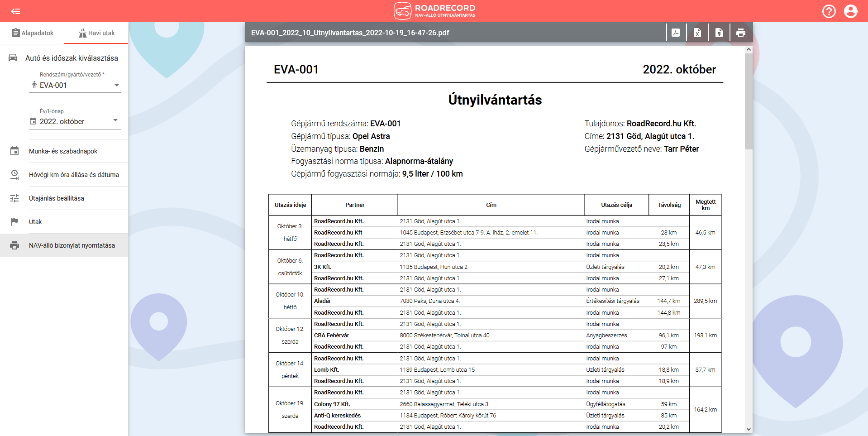The image size is (868, 436).
Task: Click the Október 19. szerda date cell
Action: click(x=290, y=410)
